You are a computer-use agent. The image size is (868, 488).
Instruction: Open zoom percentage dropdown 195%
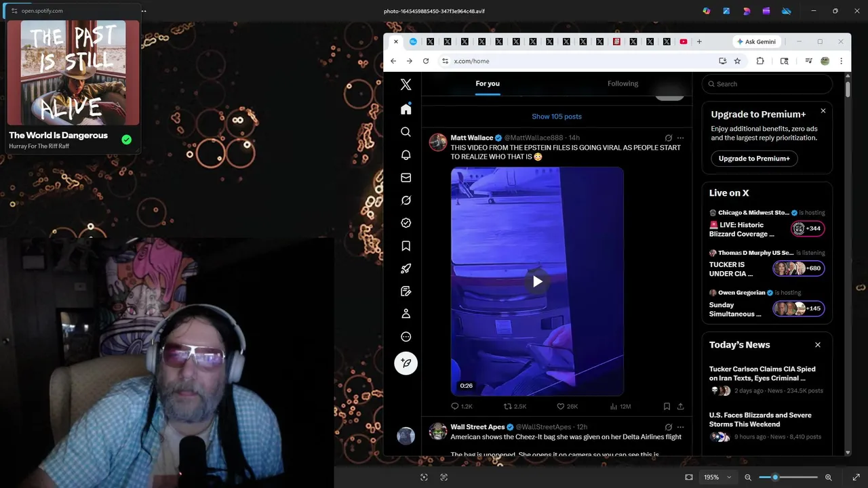click(717, 477)
